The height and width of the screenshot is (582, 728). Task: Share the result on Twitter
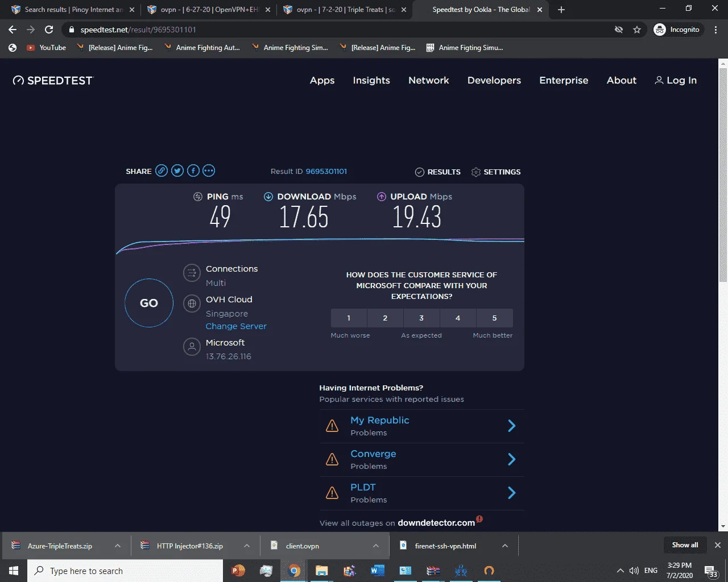(x=177, y=171)
